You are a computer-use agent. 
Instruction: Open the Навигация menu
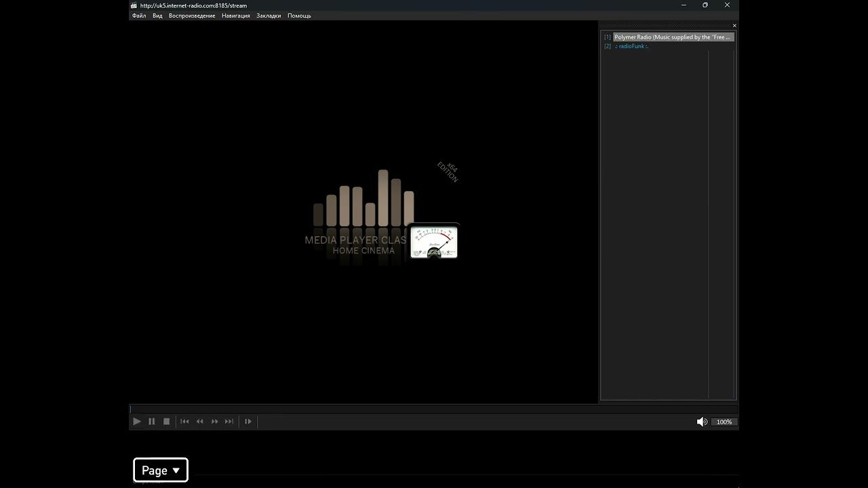point(236,16)
